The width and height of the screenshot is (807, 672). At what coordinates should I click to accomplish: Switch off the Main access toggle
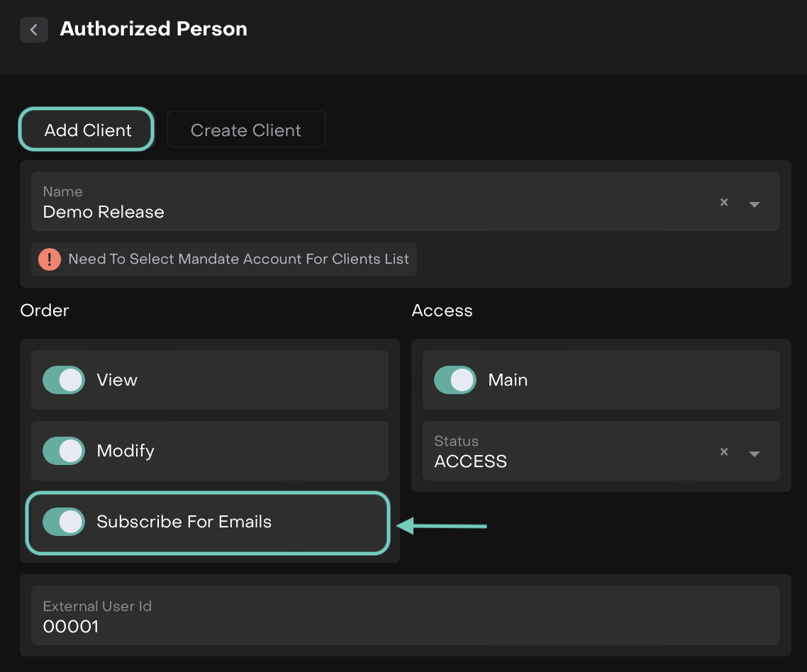[455, 380]
